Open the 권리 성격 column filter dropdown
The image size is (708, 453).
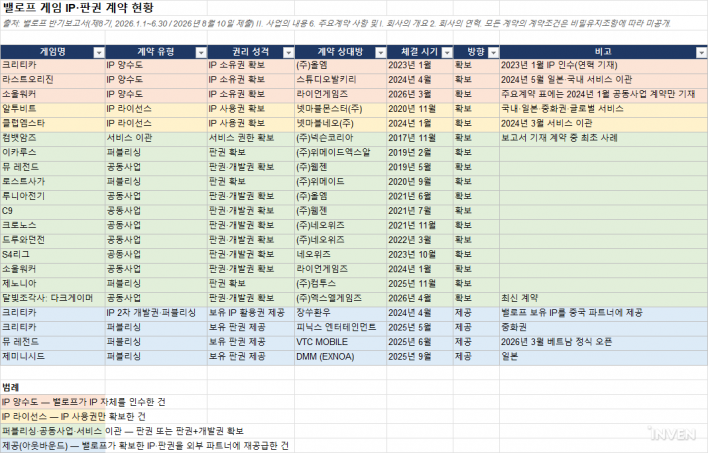[289, 53]
